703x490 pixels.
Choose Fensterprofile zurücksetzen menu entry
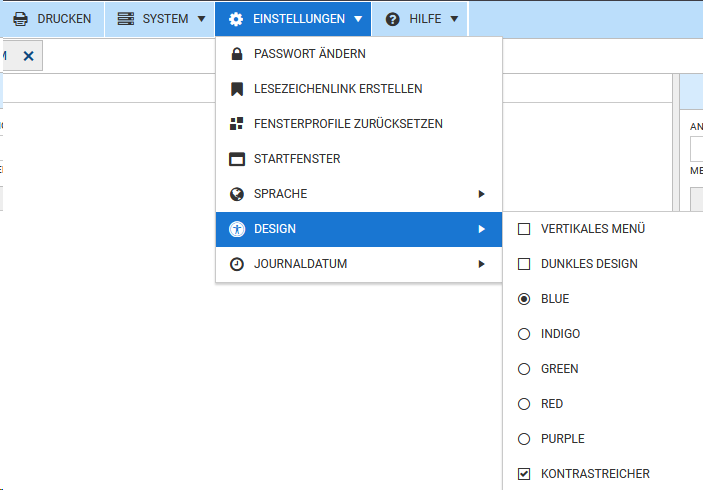[359, 124]
